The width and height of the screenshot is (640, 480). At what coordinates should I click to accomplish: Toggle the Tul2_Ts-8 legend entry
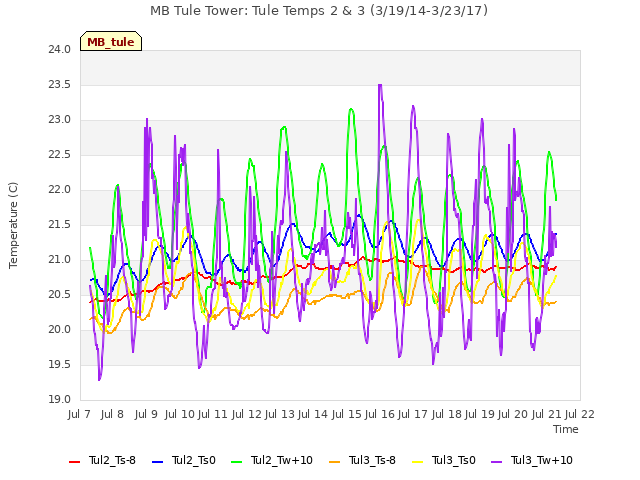[x=102, y=460]
